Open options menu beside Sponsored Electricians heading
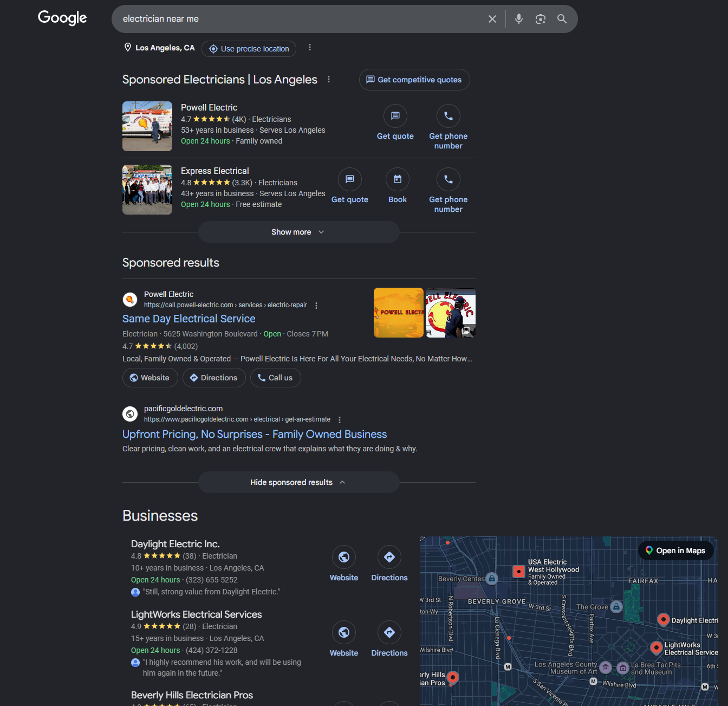This screenshot has width=728, height=706. (x=329, y=80)
